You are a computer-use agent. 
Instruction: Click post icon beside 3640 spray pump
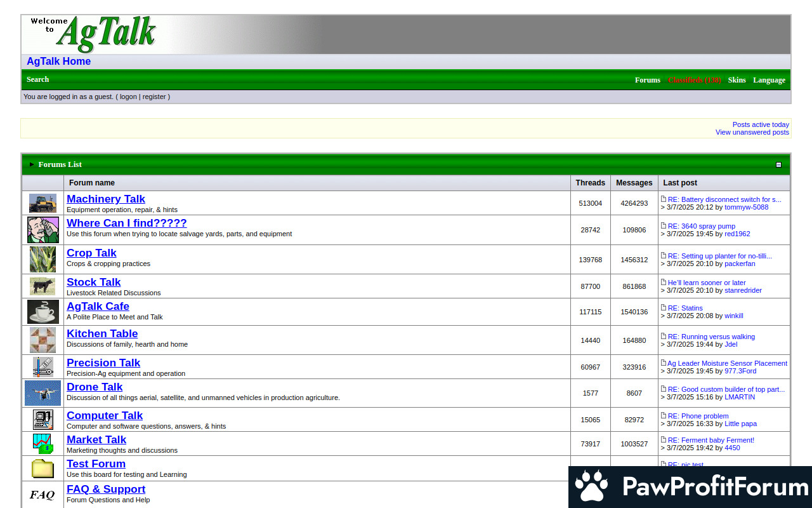pos(664,225)
